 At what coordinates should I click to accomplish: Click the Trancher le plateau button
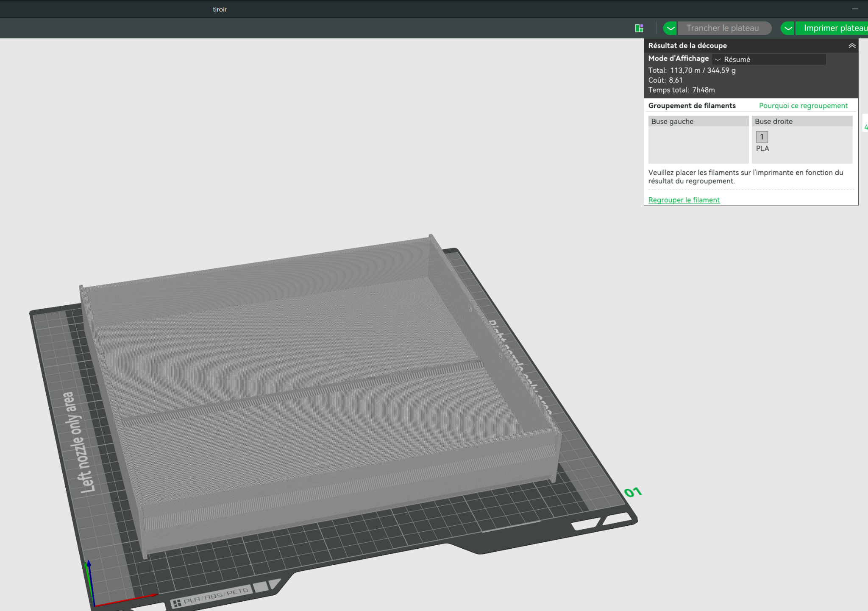point(723,28)
